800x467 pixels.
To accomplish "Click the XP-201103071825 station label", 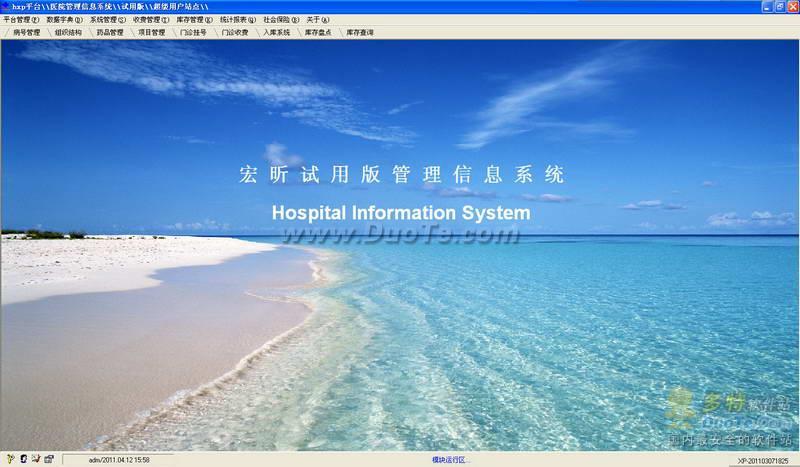I will (x=763, y=460).
